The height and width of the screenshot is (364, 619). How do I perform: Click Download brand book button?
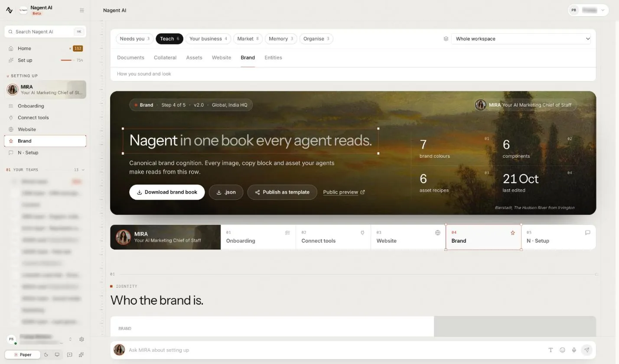coord(167,192)
